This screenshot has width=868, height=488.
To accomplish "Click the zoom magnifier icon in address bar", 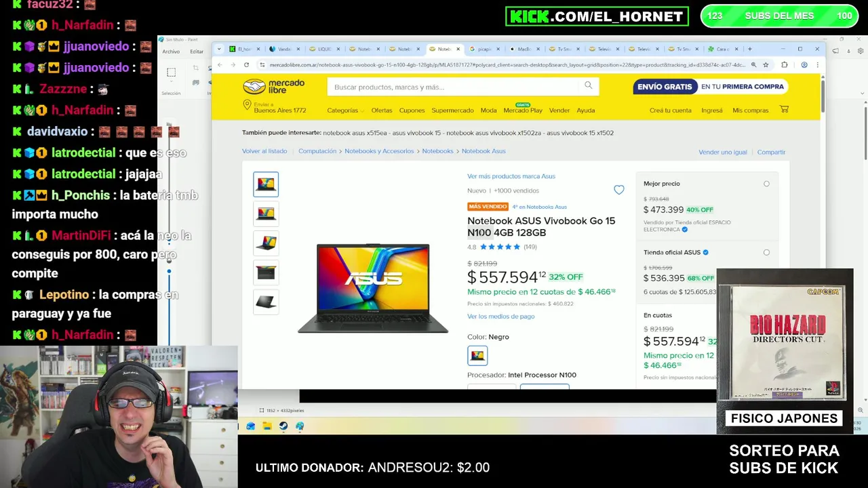I will click(753, 65).
